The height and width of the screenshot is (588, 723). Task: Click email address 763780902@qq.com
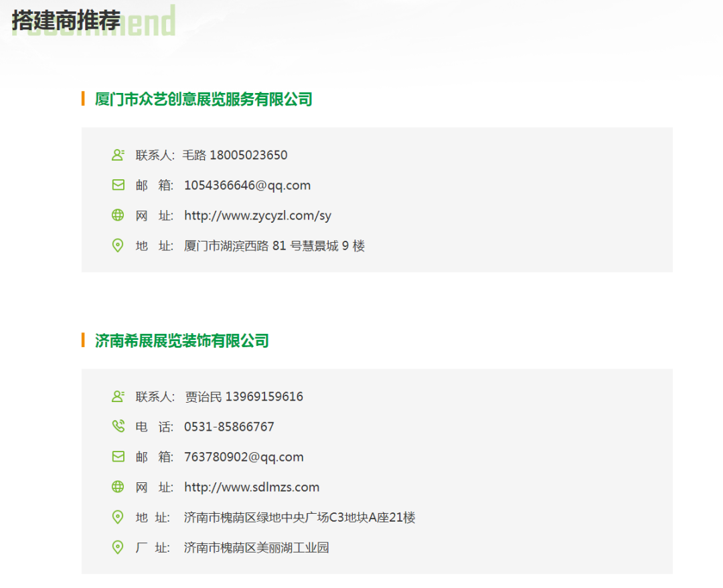click(244, 457)
